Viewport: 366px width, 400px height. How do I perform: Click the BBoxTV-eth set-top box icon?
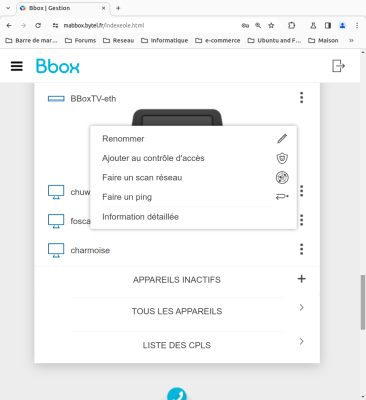(56, 99)
